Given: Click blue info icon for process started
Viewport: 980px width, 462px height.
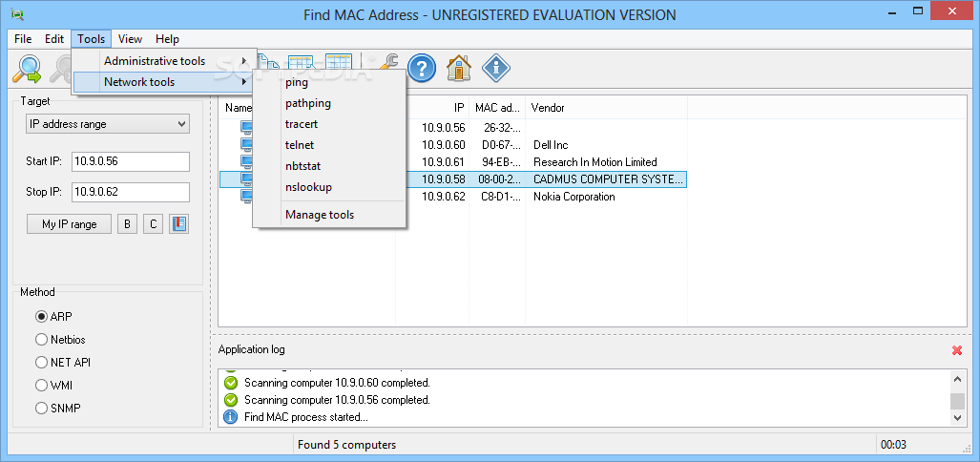Looking at the screenshot, I should click(x=231, y=416).
